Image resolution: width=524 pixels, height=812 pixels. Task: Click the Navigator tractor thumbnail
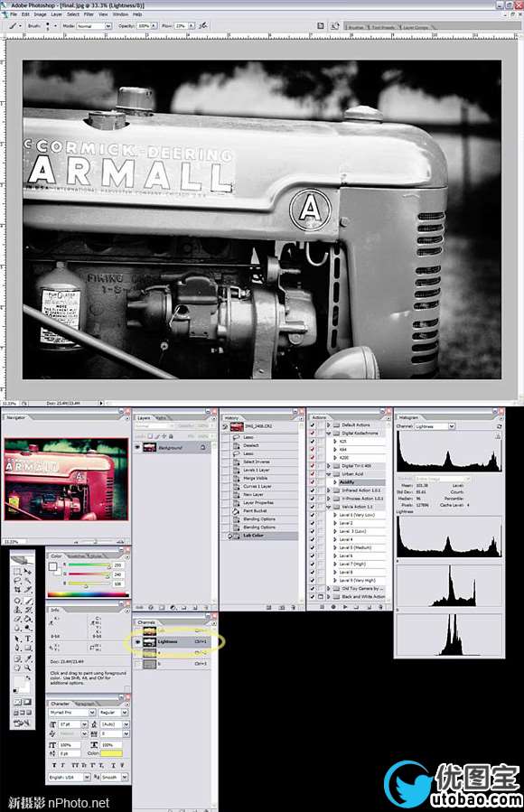pos(66,479)
